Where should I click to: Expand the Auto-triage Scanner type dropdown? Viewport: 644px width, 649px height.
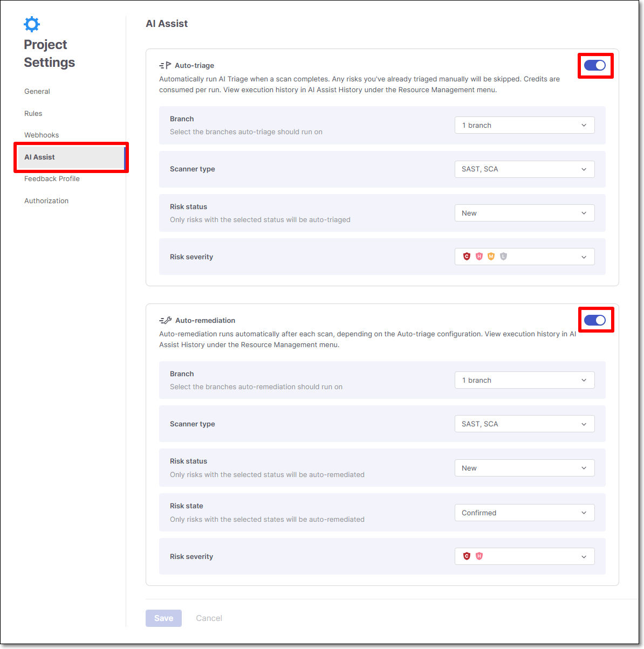coord(525,169)
